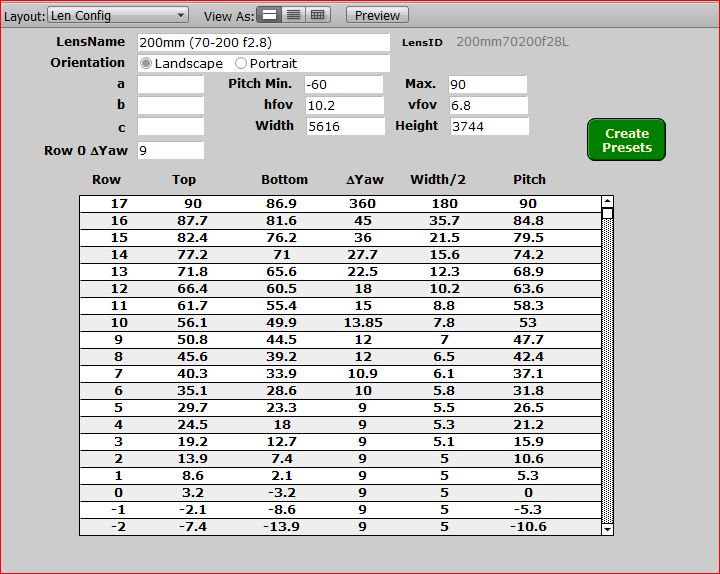Select Portrait orientation

[x=241, y=63]
